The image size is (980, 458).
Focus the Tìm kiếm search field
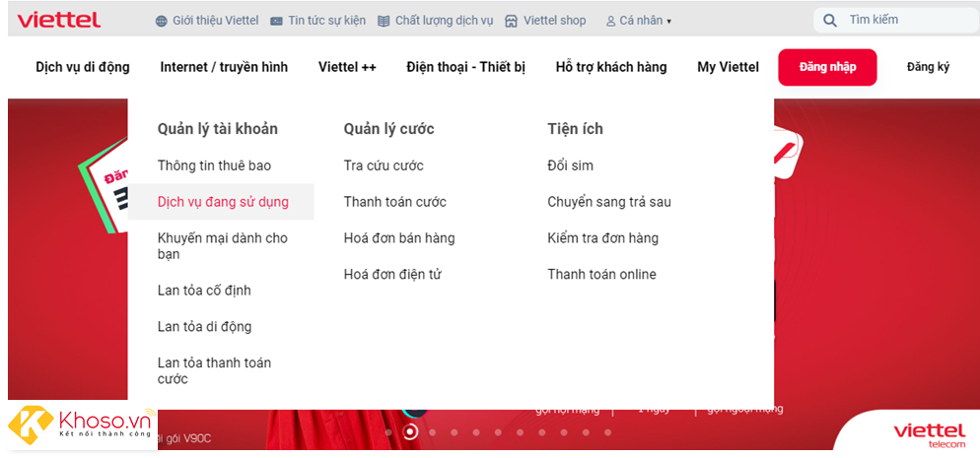(895, 20)
